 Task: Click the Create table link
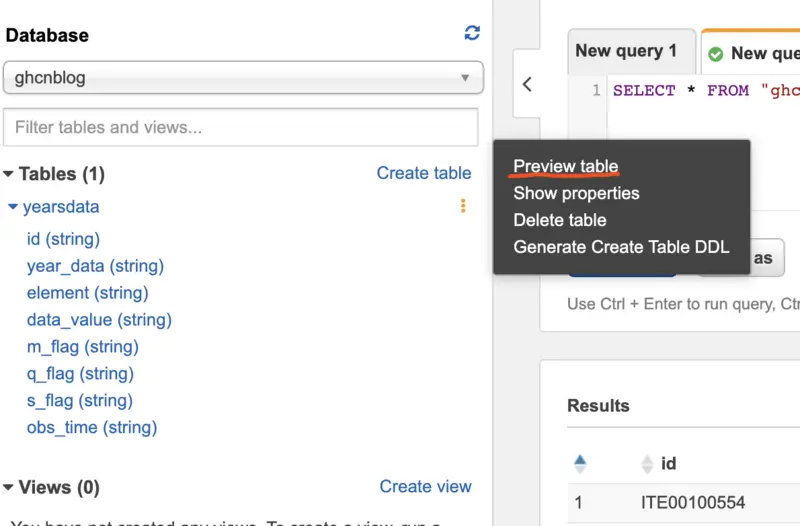(423, 173)
